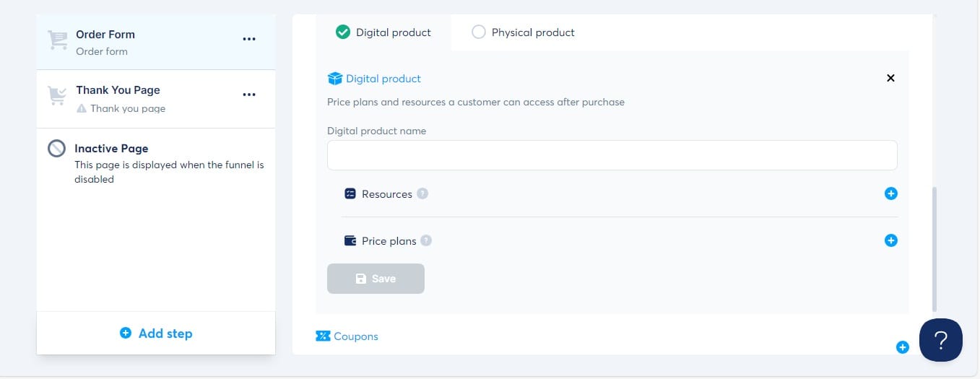Click the Order Form cart icon
This screenshot has width=980, height=379.
point(57,40)
